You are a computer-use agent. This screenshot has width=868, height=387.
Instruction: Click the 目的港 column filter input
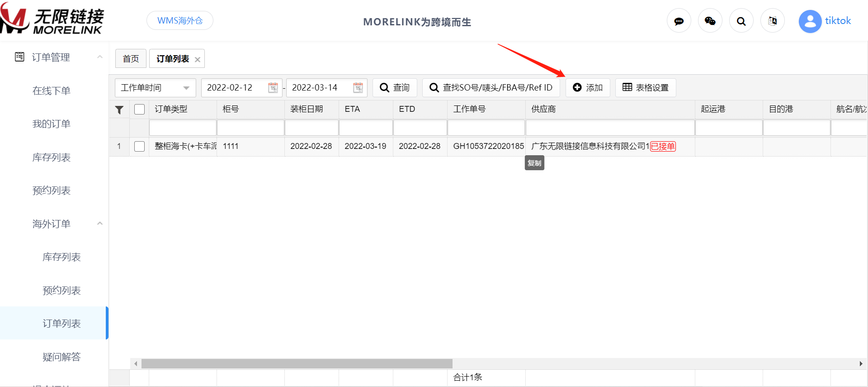tap(797, 128)
